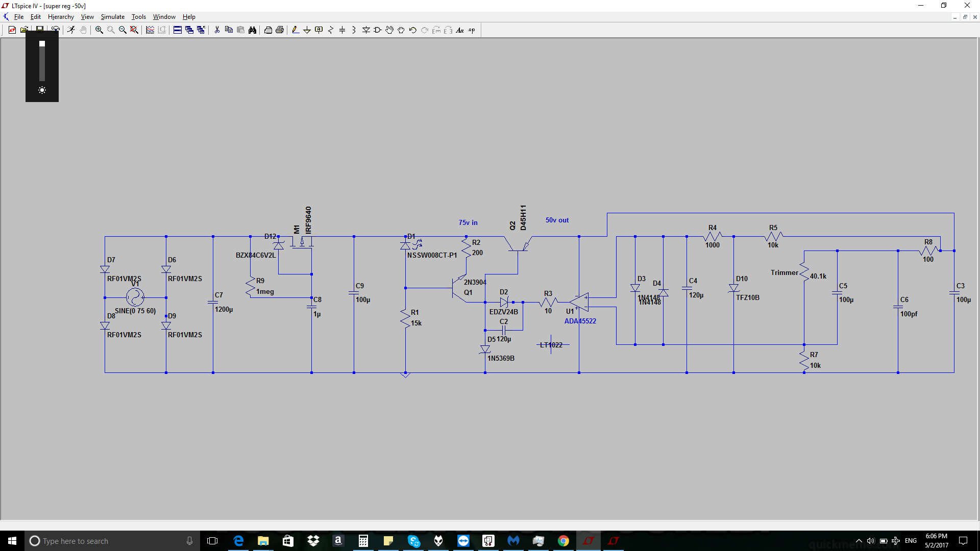
Task: Open the Hierarchy menu
Action: tap(61, 17)
